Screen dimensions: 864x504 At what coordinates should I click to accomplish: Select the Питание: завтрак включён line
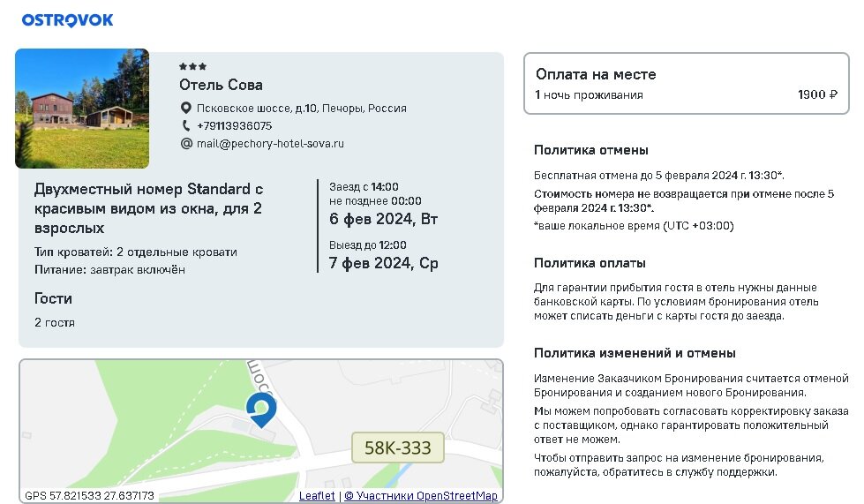coord(109,269)
